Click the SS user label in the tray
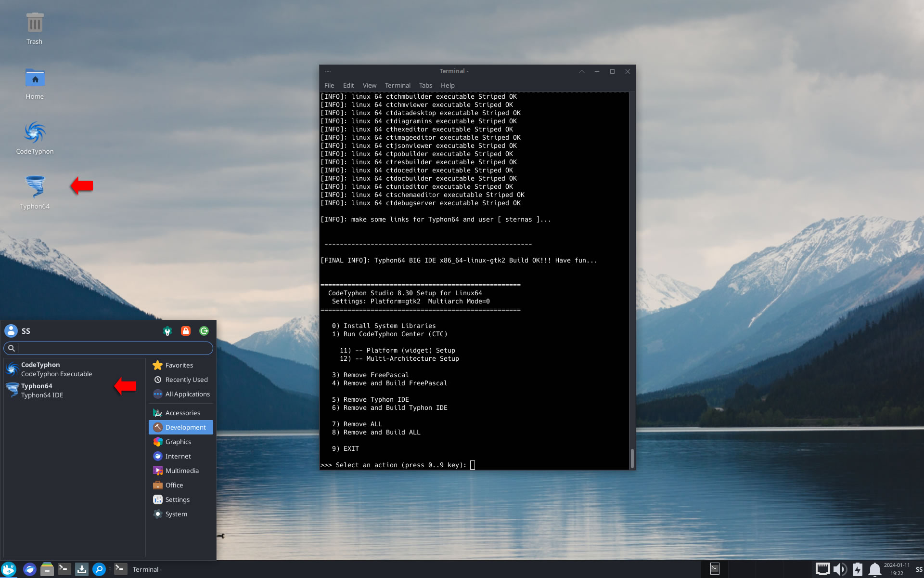 point(918,569)
